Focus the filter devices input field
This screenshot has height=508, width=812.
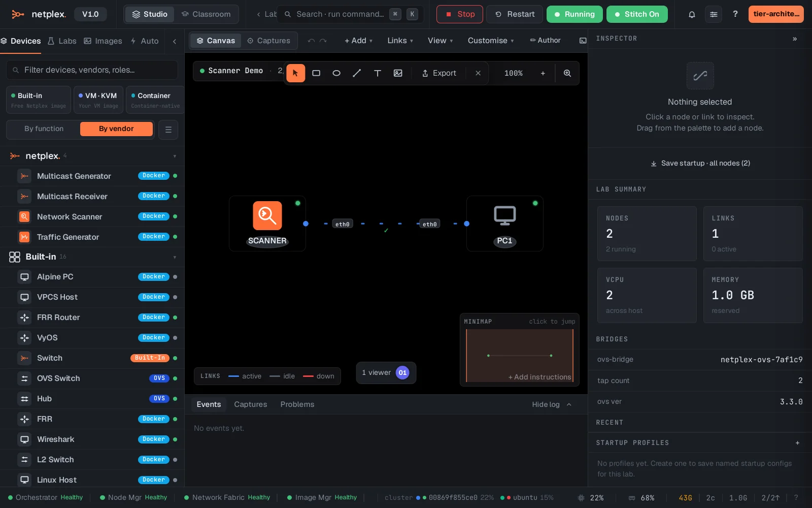[92, 70]
